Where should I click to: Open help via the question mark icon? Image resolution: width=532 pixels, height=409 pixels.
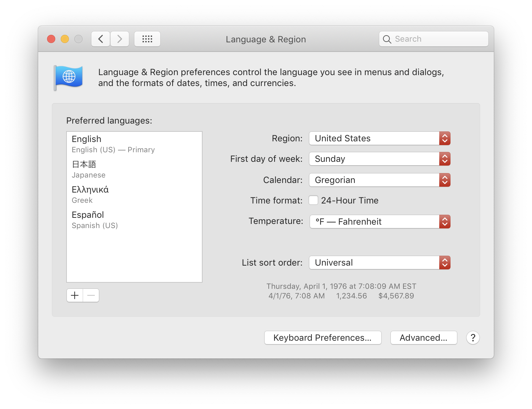tap(473, 338)
